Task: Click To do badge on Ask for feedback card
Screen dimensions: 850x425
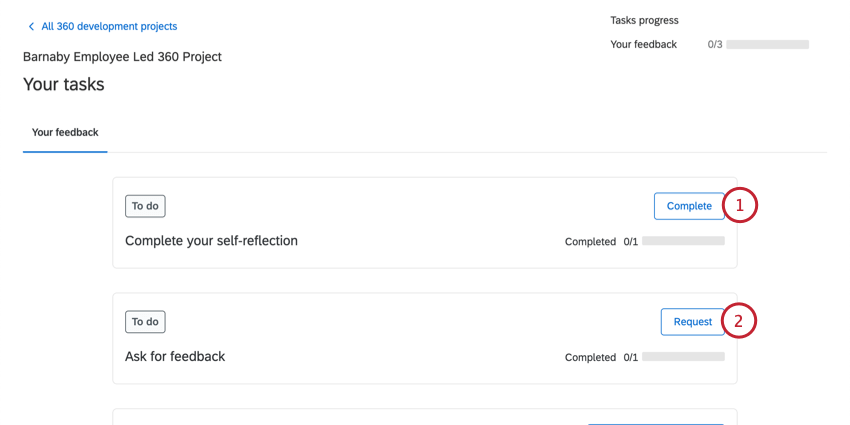Action: point(145,322)
